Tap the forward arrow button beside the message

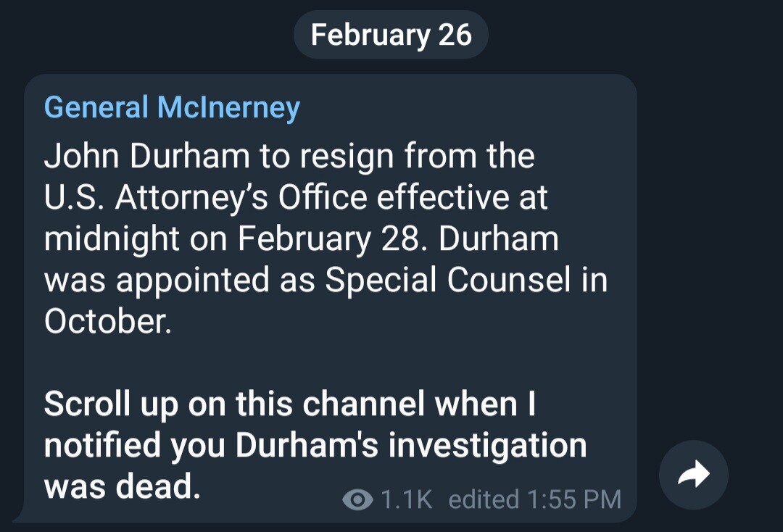pyautogui.click(x=693, y=475)
